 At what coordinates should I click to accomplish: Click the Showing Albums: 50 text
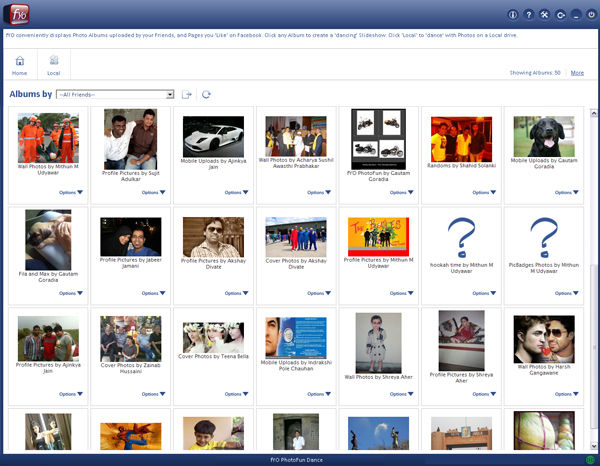point(535,73)
